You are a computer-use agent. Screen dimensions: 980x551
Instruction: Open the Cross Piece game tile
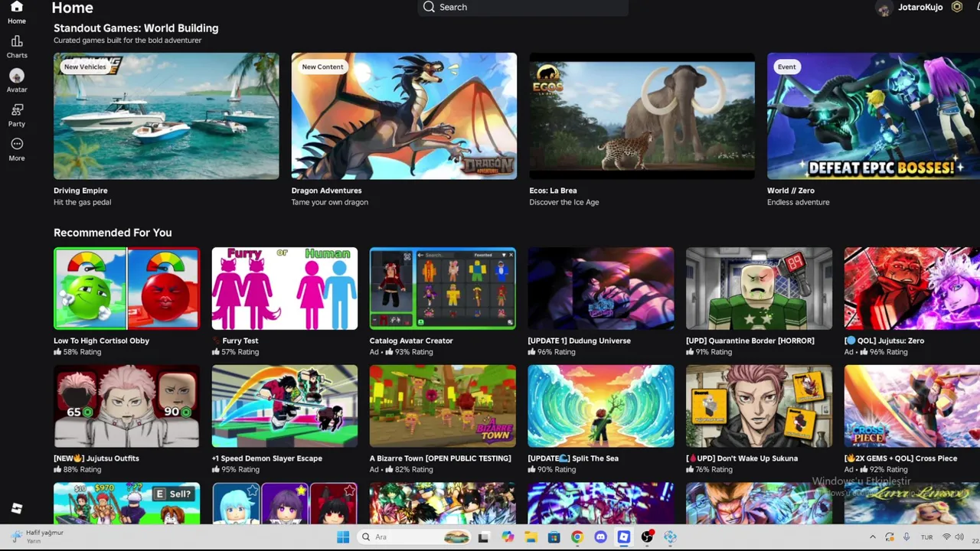pyautogui.click(x=912, y=406)
